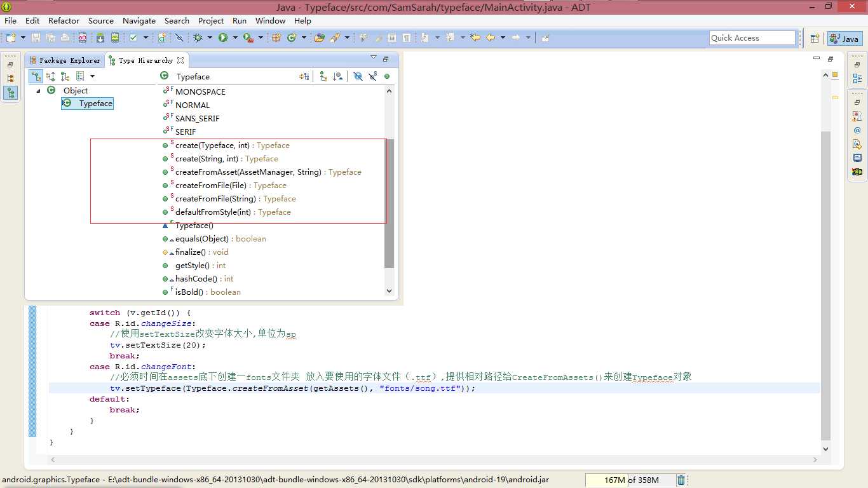Launch the Debug bug icon
The height and width of the screenshot is (488, 868).
tap(198, 38)
